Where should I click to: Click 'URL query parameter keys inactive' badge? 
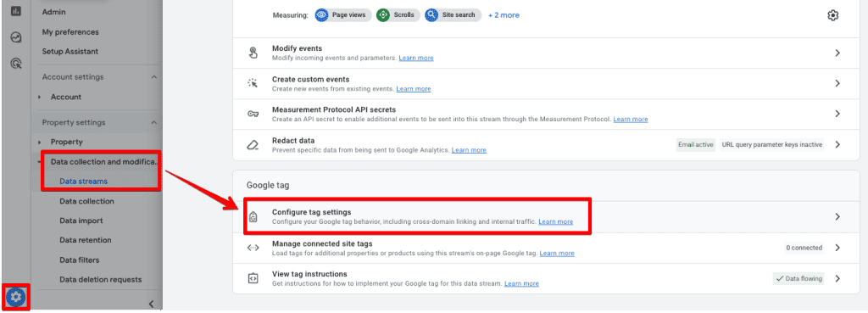coord(771,145)
